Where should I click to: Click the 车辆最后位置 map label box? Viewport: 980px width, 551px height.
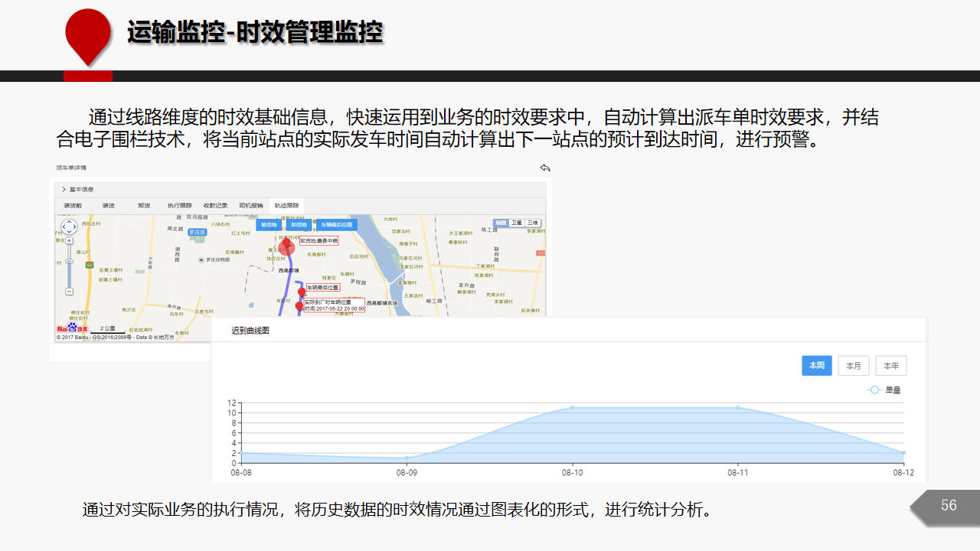tap(323, 288)
